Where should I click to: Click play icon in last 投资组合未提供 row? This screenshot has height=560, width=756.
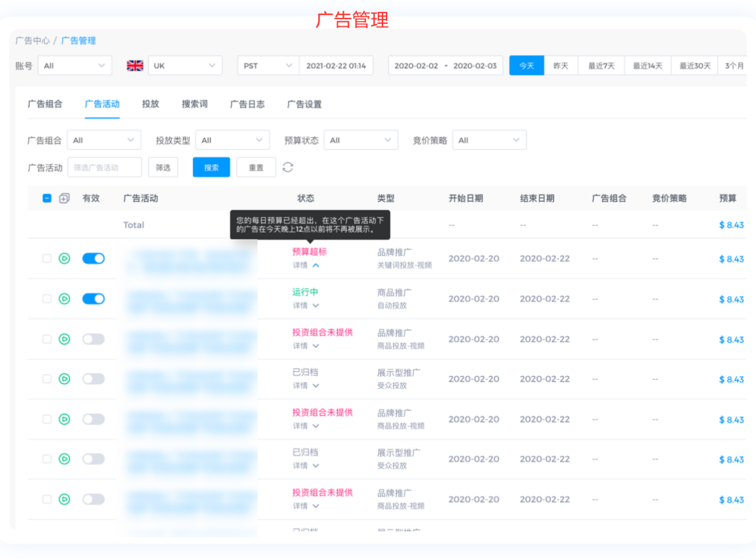click(x=64, y=499)
